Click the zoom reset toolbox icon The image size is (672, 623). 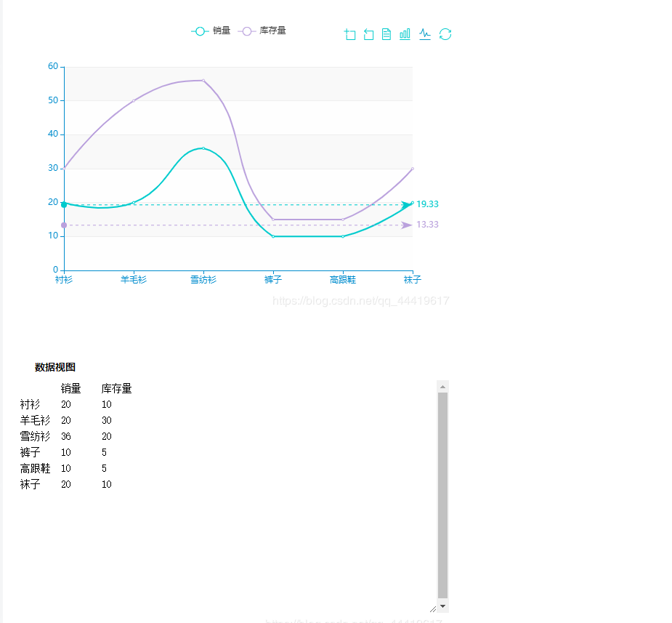point(368,34)
